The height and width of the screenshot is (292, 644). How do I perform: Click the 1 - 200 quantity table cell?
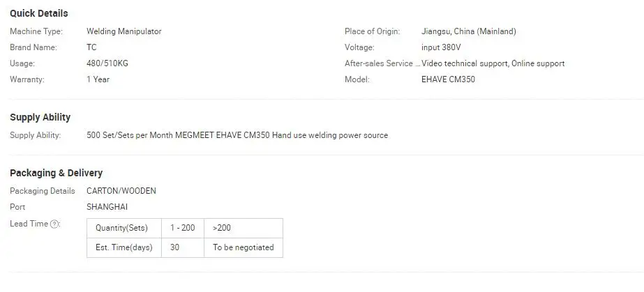(183, 228)
